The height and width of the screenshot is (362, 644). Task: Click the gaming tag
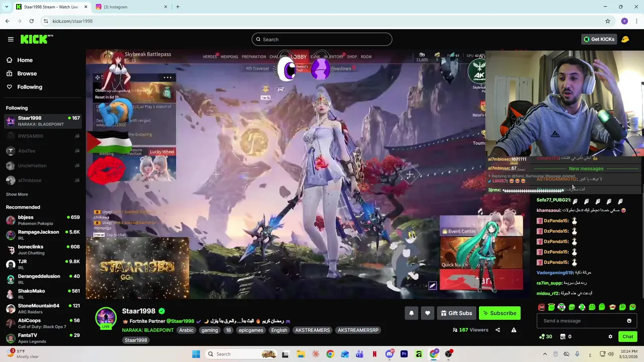[209, 330]
